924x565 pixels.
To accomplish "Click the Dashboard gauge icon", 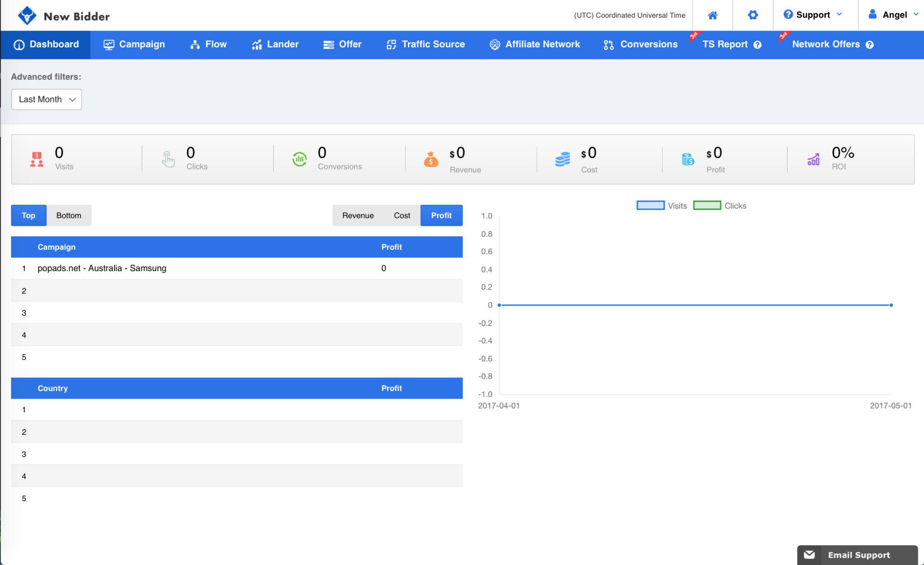I will [19, 45].
